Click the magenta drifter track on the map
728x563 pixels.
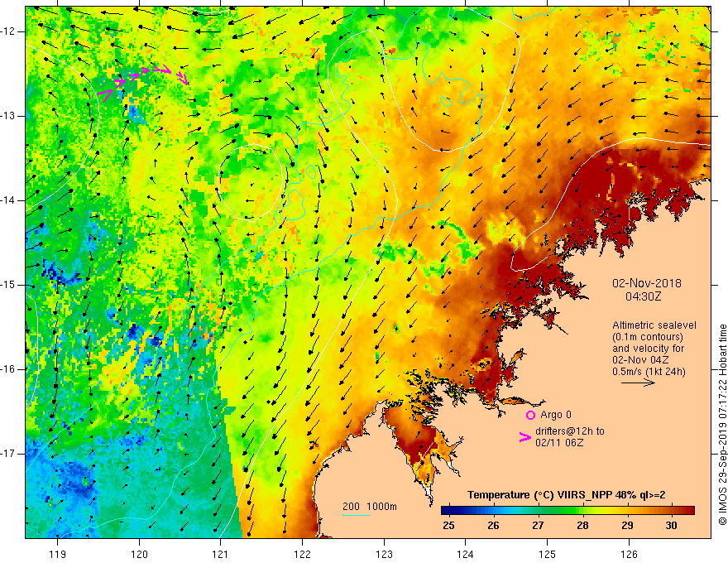[143, 82]
